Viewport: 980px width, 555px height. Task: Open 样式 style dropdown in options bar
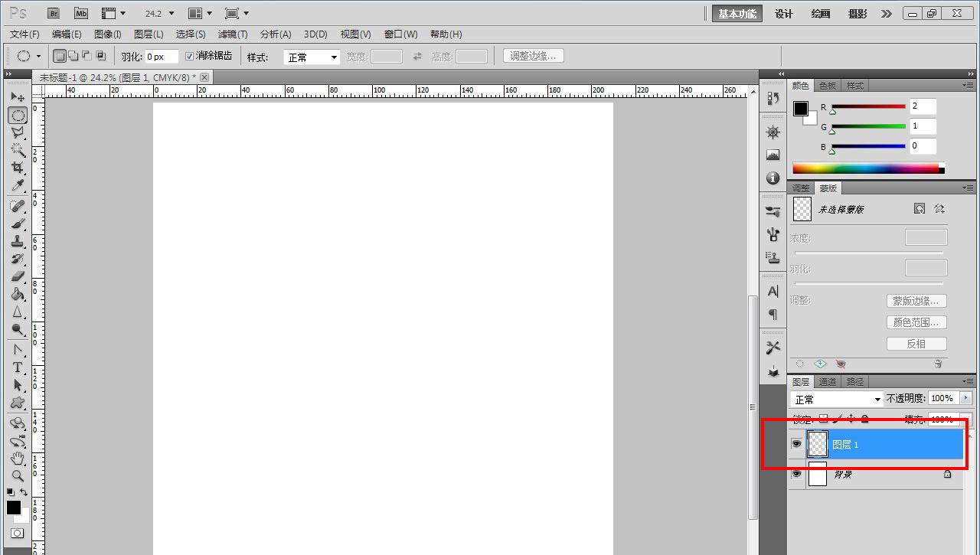pos(312,57)
